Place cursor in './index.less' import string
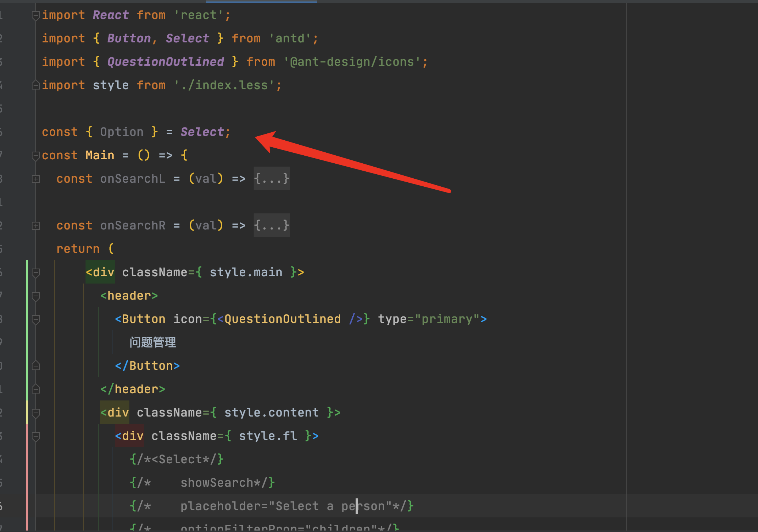 click(x=224, y=85)
